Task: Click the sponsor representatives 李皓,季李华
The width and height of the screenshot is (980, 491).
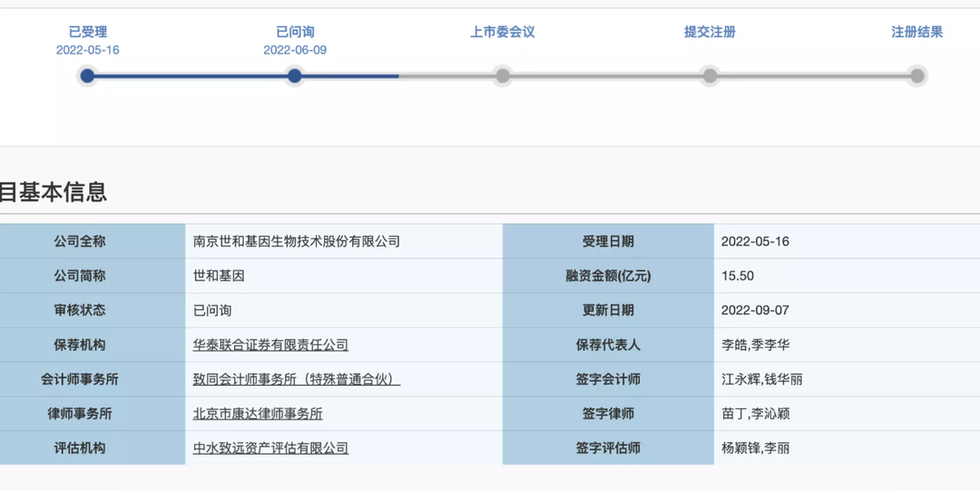Action: pyautogui.click(x=755, y=345)
